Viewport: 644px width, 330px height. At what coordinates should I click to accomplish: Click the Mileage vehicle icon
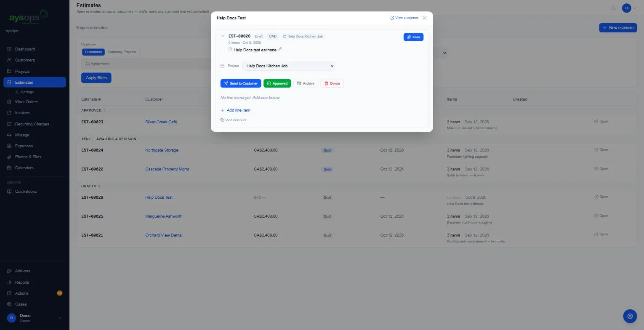[9, 135]
